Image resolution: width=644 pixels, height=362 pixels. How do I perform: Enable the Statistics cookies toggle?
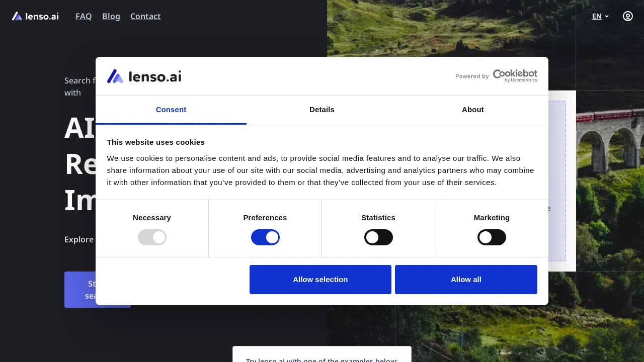pyautogui.click(x=378, y=237)
